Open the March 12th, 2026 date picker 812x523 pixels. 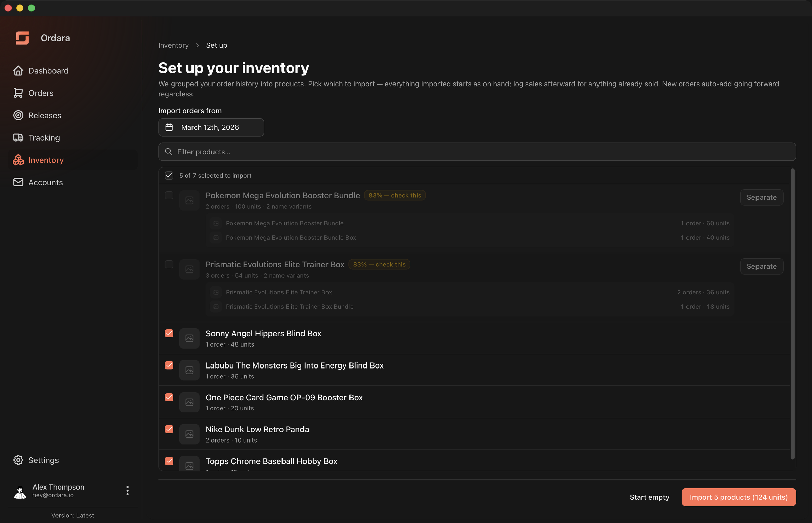[x=211, y=127]
